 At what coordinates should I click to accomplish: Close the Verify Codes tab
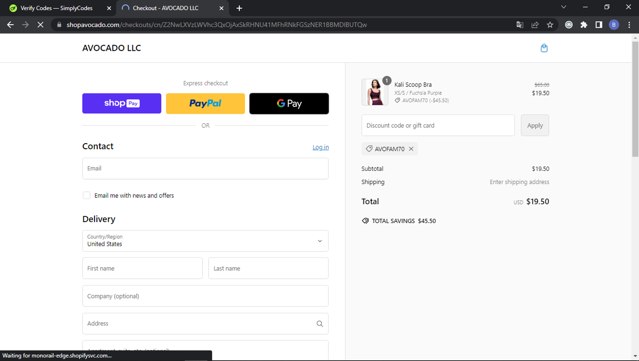(109, 8)
